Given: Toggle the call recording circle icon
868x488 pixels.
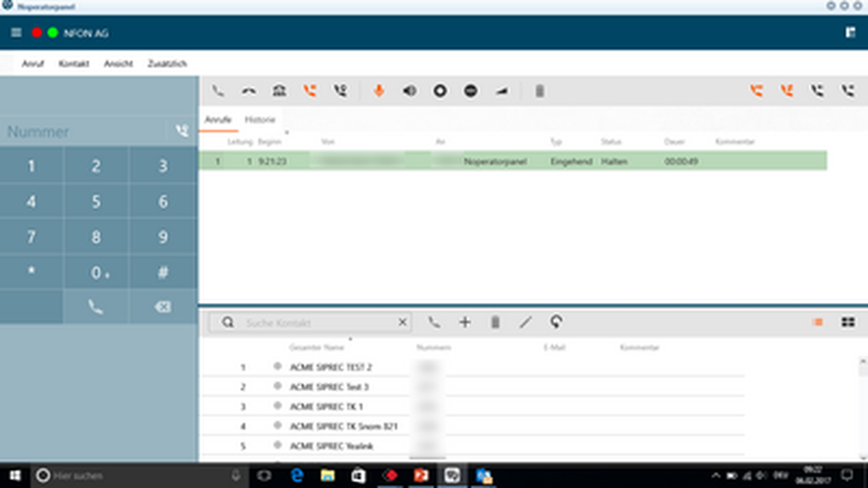Looking at the screenshot, I should click(440, 91).
